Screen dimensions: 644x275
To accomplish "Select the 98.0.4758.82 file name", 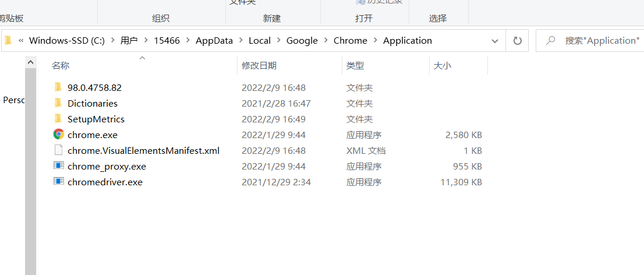I will coord(94,87).
